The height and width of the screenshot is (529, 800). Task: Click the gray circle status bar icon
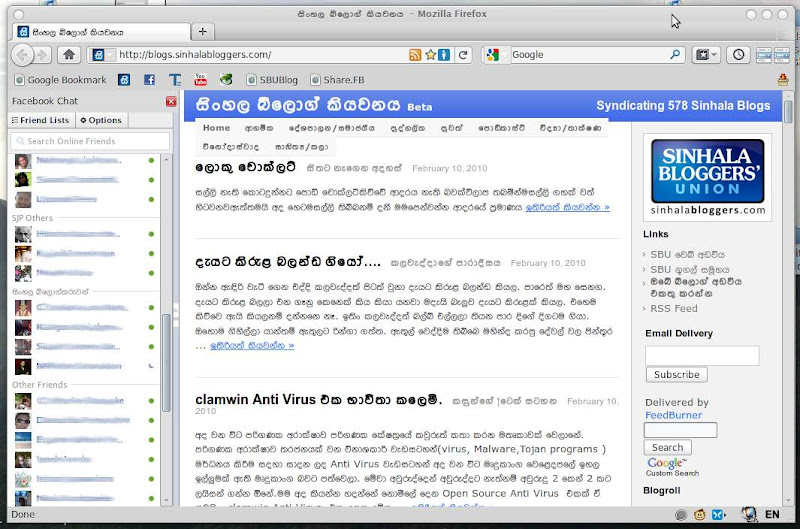pyautogui.click(x=681, y=515)
